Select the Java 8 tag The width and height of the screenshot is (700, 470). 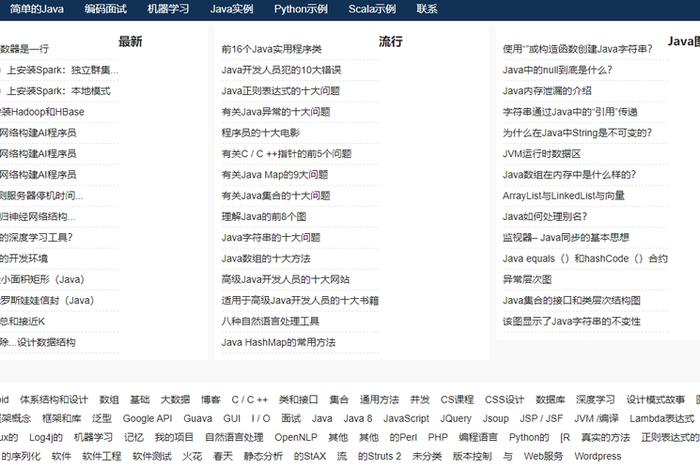pyautogui.click(x=358, y=419)
